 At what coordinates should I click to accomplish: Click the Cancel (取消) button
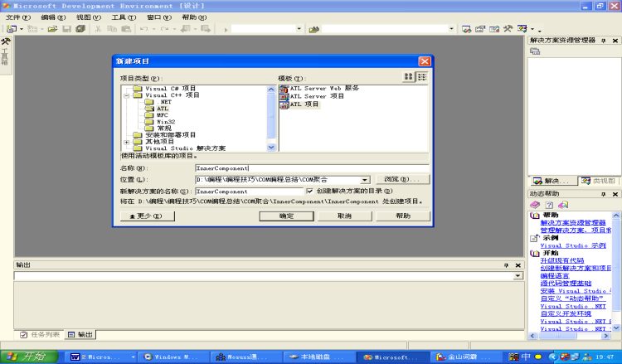[x=345, y=216]
